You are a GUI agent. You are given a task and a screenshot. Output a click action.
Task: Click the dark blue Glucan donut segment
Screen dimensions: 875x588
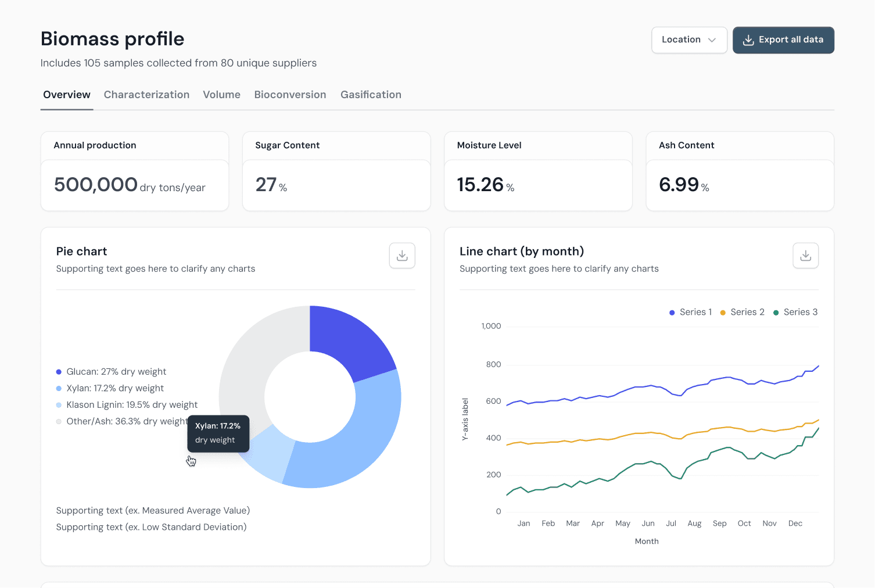pyautogui.click(x=349, y=341)
